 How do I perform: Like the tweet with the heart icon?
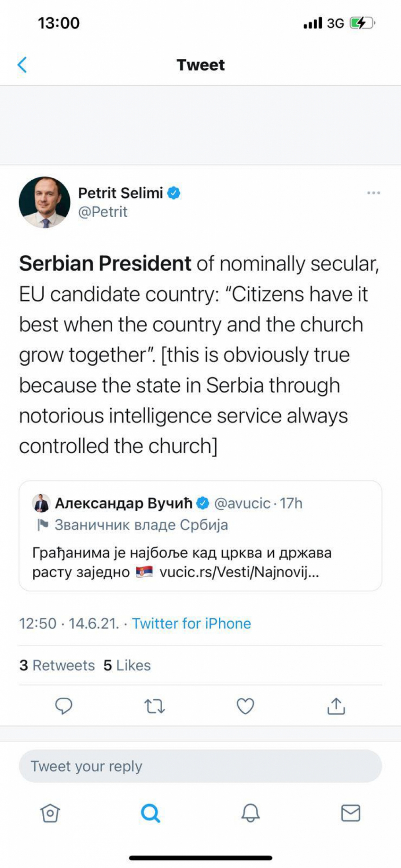click(x=245, y=706)
